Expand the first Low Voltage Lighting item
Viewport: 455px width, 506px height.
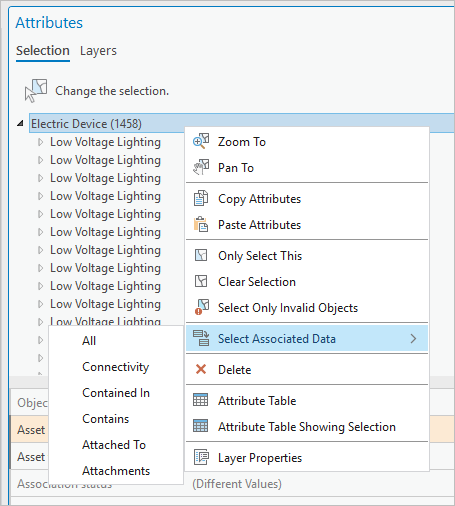pyautogui.click(x=40, y=142)
